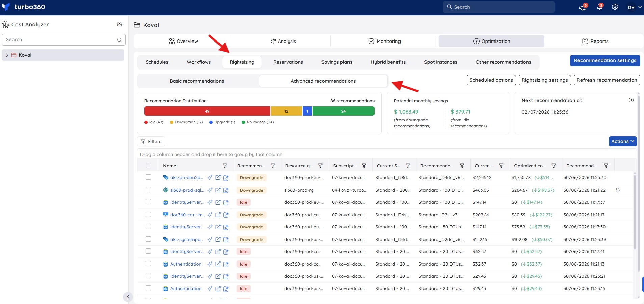Screen dimensions: 644x304
Task: Open doc360-can-im via its external link icon
Action: coord(218,215)
